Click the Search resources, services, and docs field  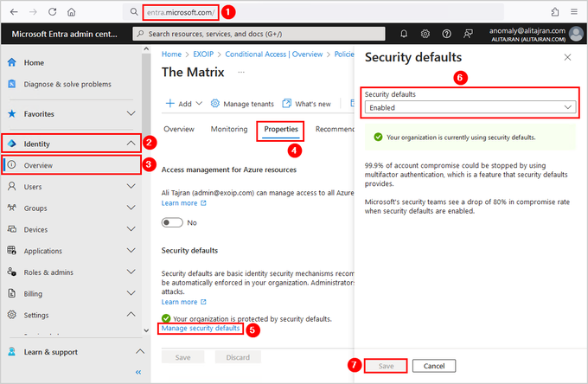pos(259,34)
